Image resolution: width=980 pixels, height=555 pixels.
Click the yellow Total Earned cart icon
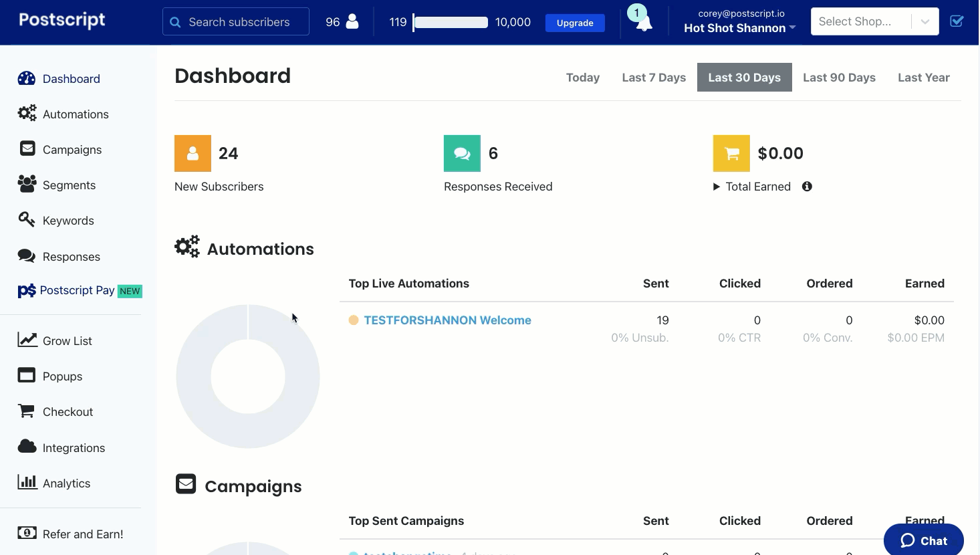pyautogui.click(x=731, y=153)
